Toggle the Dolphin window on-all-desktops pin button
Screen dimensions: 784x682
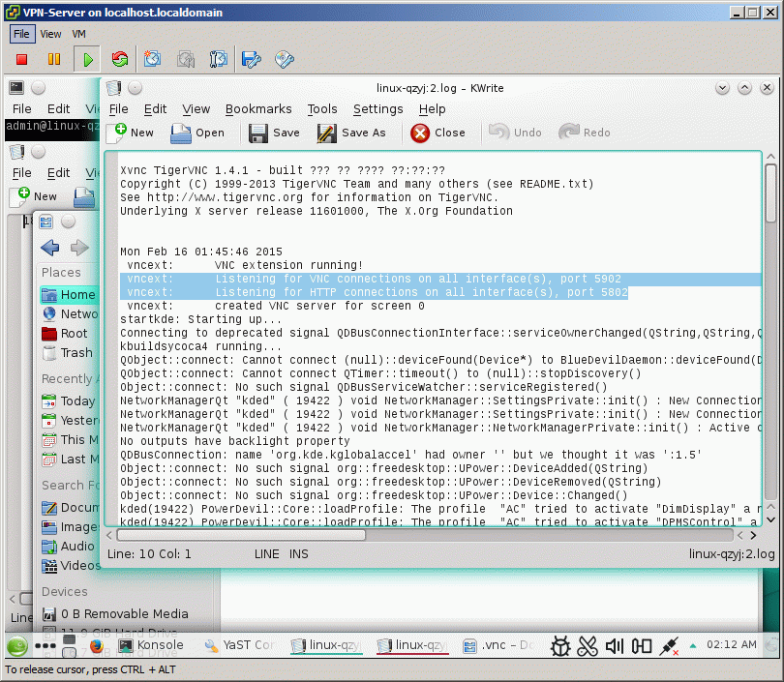tap(68, 222)
